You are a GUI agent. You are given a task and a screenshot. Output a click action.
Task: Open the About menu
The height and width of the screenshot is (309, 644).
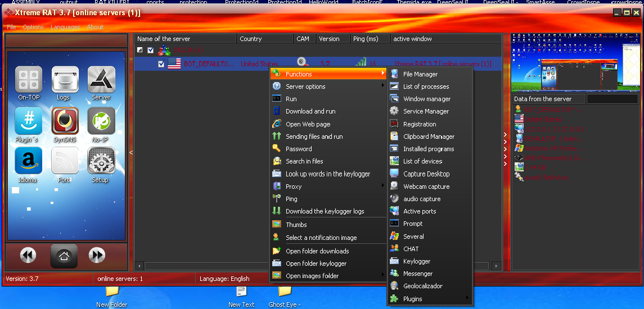[x=95, y=27]
